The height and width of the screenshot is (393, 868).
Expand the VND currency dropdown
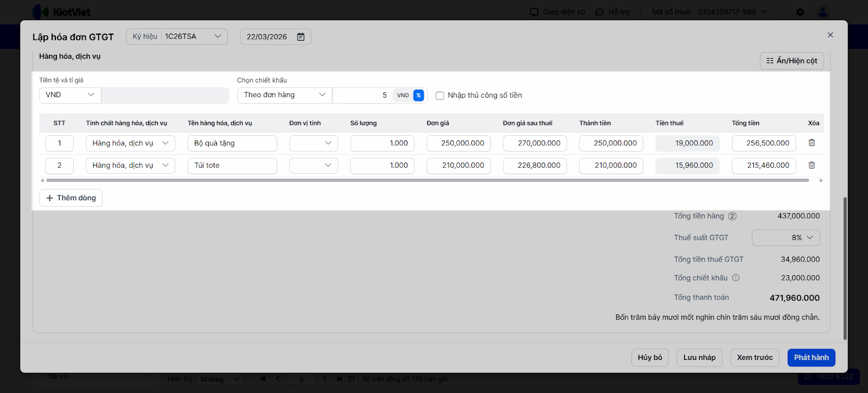(70, 95)
